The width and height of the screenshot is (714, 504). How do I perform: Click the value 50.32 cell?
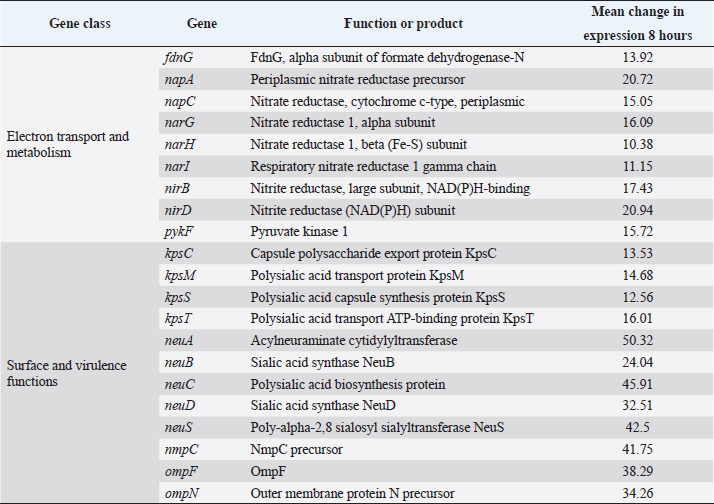[x=637, y=341]
